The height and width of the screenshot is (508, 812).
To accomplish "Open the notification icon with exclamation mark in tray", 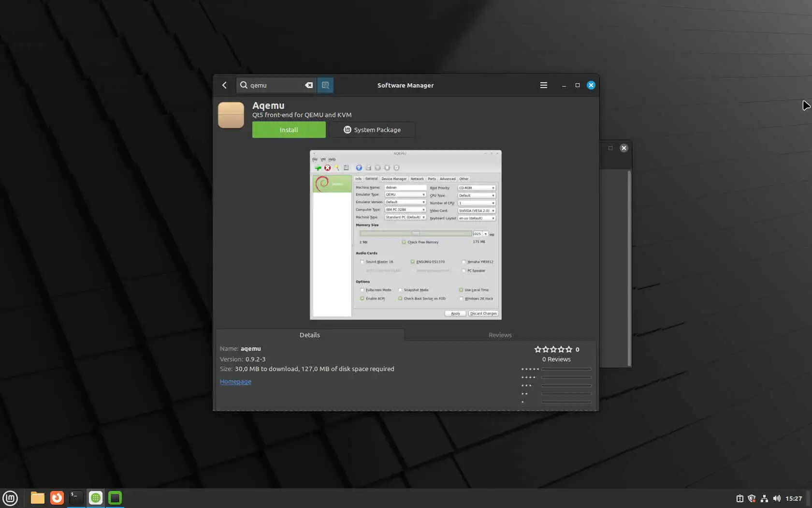I will click(x=739, y=498).
